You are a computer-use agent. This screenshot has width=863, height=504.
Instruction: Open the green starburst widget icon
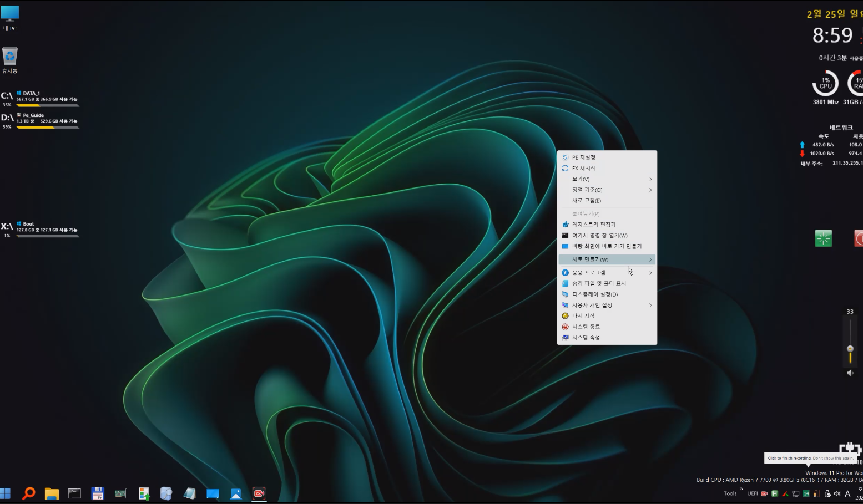point(824,238)
